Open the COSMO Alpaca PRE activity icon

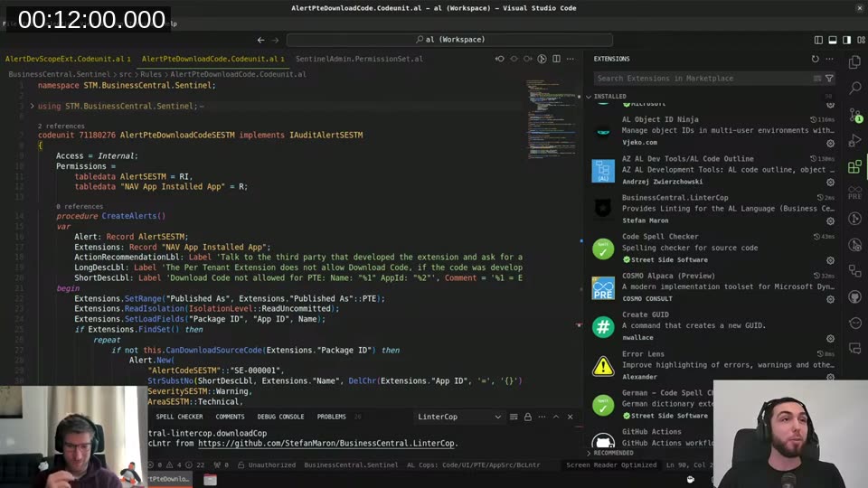click(x=855, y=192)
